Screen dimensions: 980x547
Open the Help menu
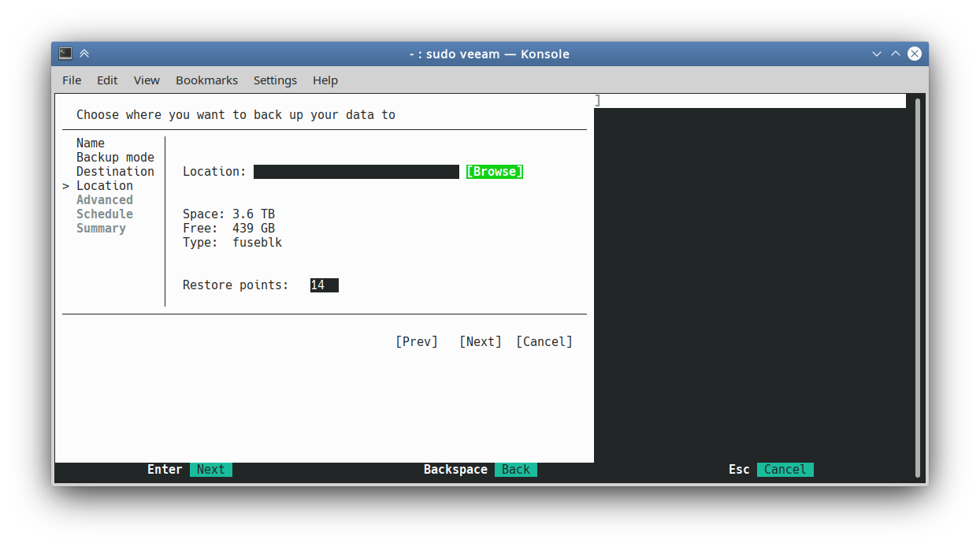(325, 80)
